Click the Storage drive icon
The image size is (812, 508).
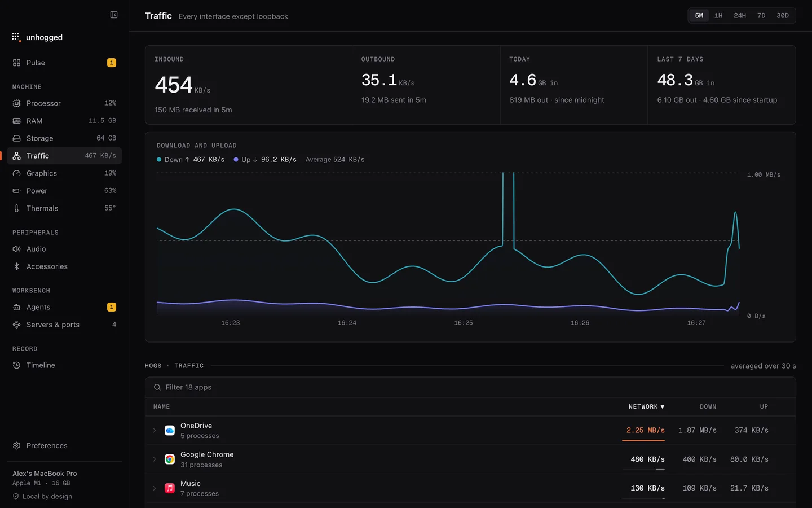pyautogui.click(x=16, y=138)
